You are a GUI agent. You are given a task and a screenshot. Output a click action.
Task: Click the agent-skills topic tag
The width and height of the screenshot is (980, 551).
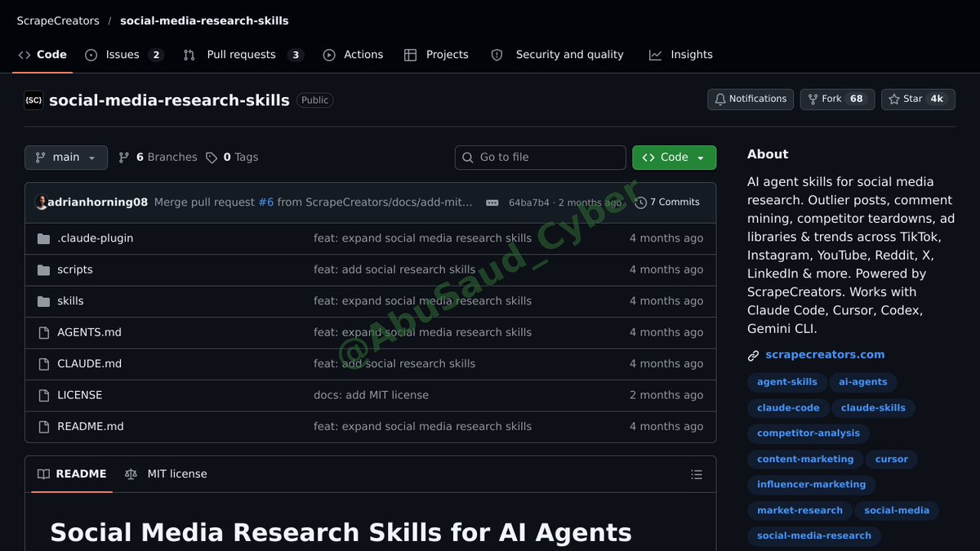coord(787,382)
